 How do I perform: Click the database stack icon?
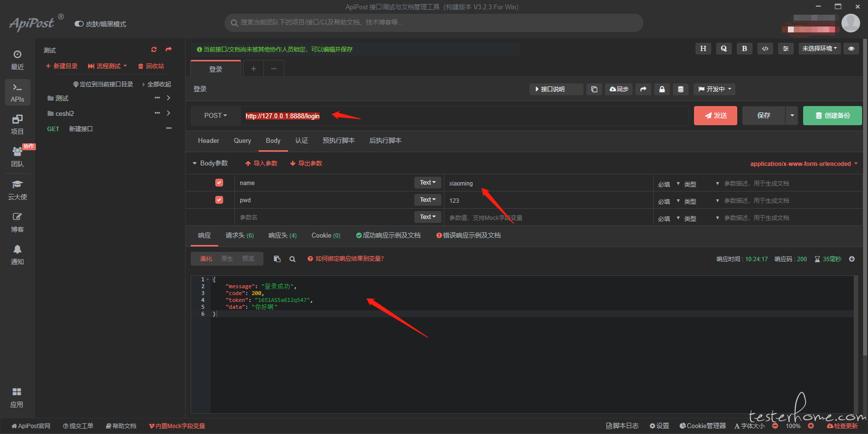pos(681,89)
